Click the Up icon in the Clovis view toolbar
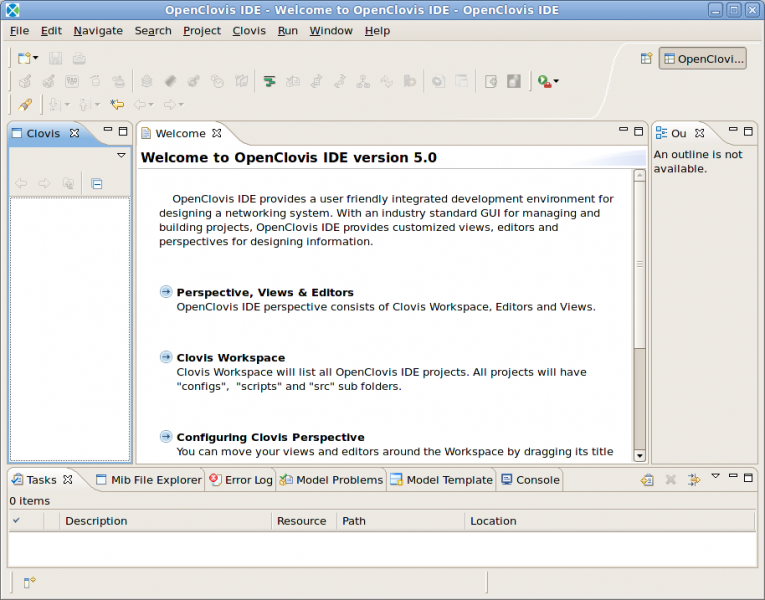765x600 pixels. [68, 183]
